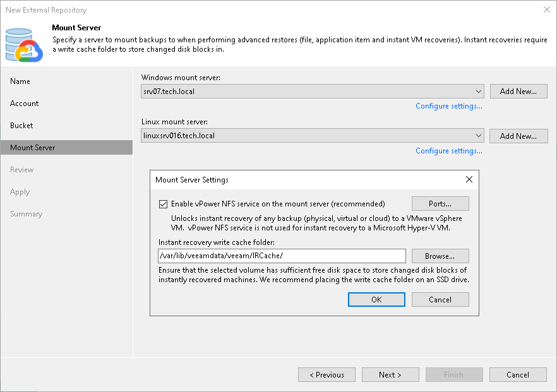
Task: Close the Mount Server Settings dialog
Action: 469,179
